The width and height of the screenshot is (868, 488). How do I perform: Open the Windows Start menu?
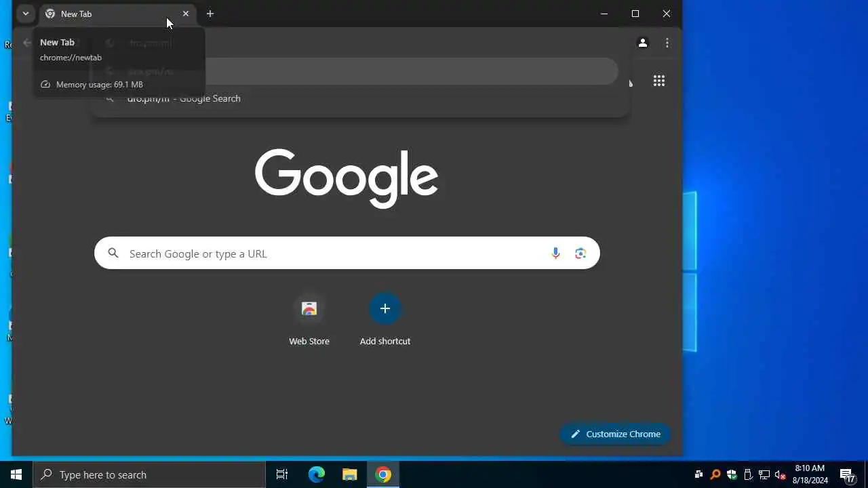[16, 474]
